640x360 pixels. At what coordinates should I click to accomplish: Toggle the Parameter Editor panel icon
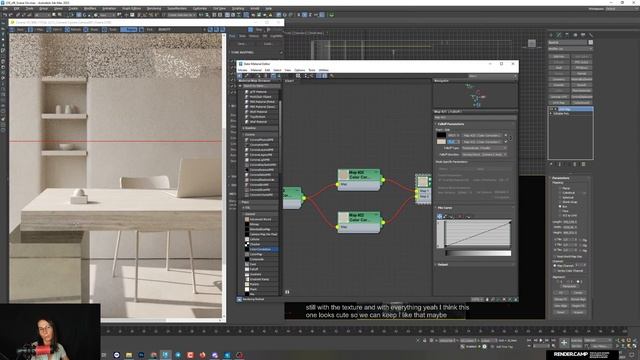coord(324,76)
